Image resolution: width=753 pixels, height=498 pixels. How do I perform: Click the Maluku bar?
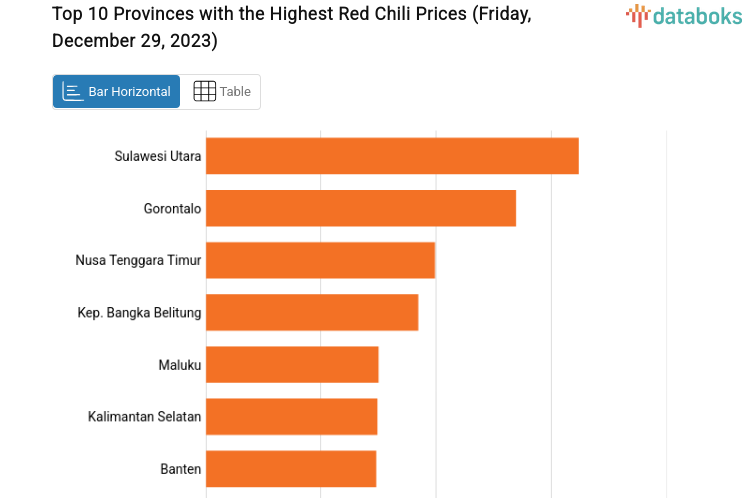pyautogui.click(x=292, y=364)
